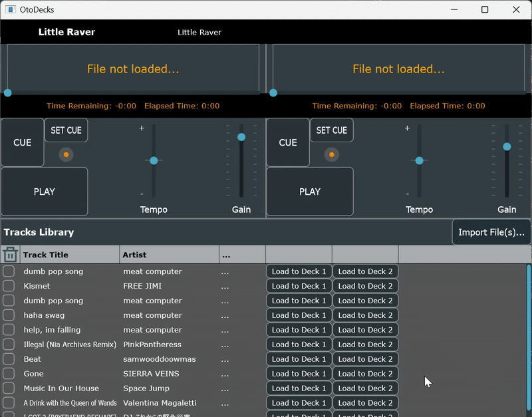Check the Music In Our House checkbox
The image size is (532, 417).
(9, 388)
